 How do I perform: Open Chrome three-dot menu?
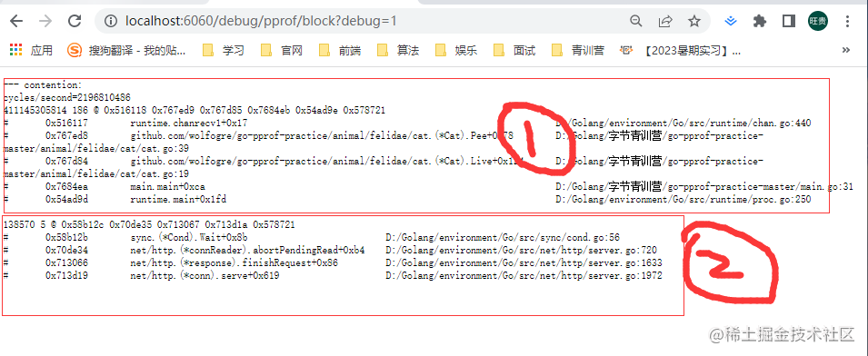tap(847, 22)
